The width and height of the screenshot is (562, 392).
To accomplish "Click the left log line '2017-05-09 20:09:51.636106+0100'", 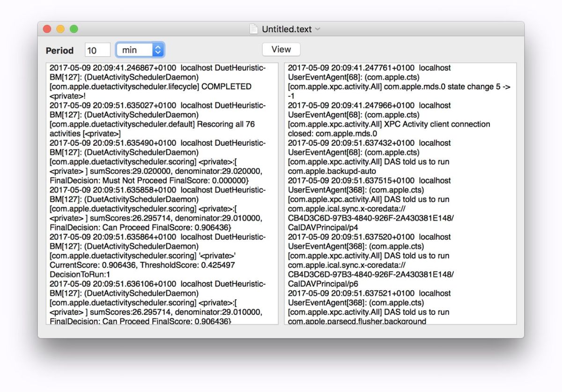I will point(113,284).
